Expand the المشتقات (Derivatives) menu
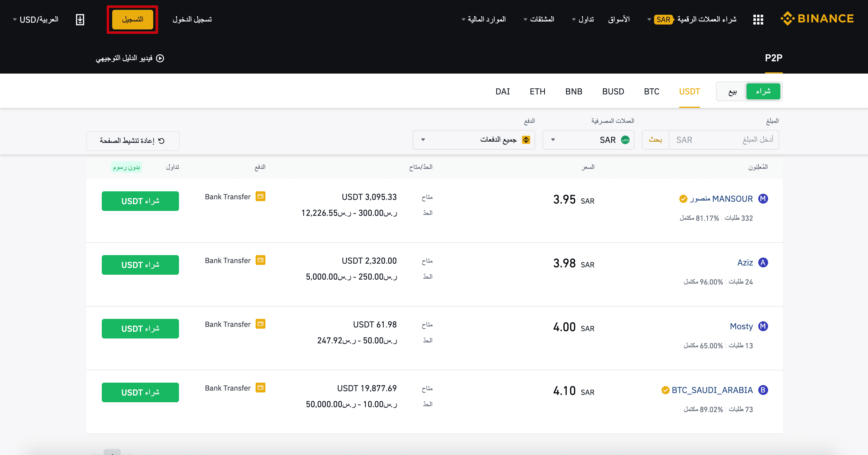This screenshot has width=868, height=455. pos(539,20)
